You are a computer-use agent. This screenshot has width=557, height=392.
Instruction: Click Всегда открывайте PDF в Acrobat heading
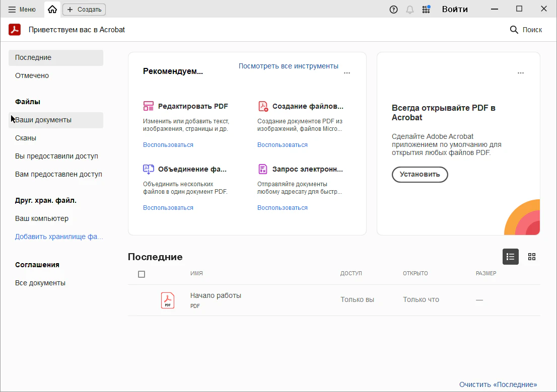coord(444,113)
